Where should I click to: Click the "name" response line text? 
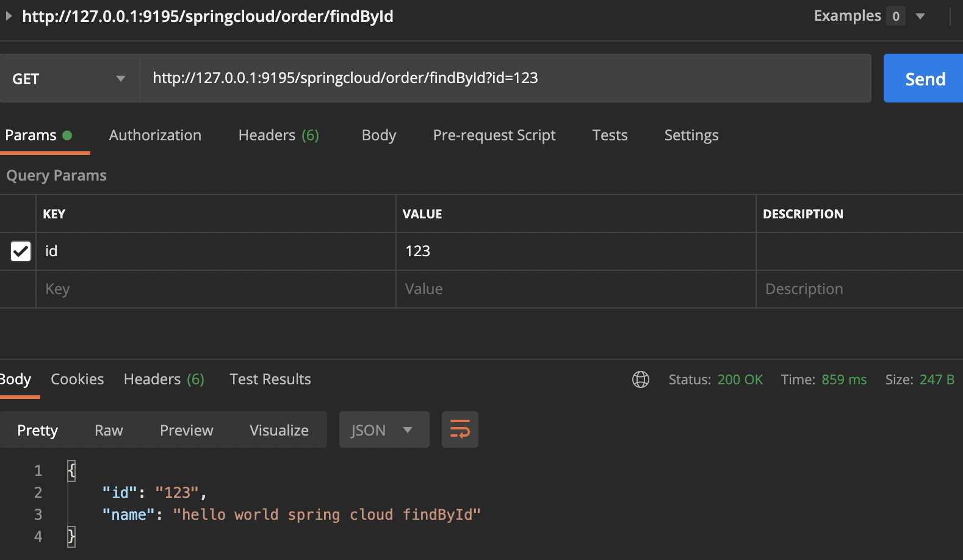tap(292, 514)
